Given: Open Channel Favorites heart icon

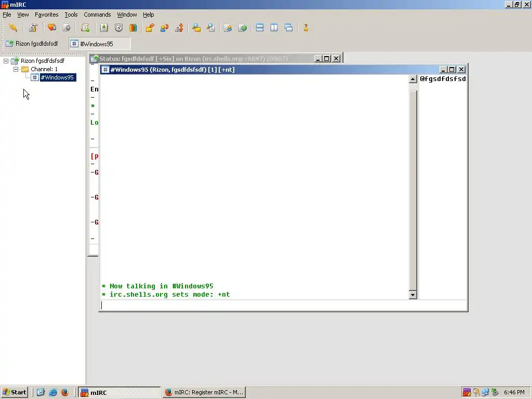Looking at the screenshot, I should [x=51, y=28].
